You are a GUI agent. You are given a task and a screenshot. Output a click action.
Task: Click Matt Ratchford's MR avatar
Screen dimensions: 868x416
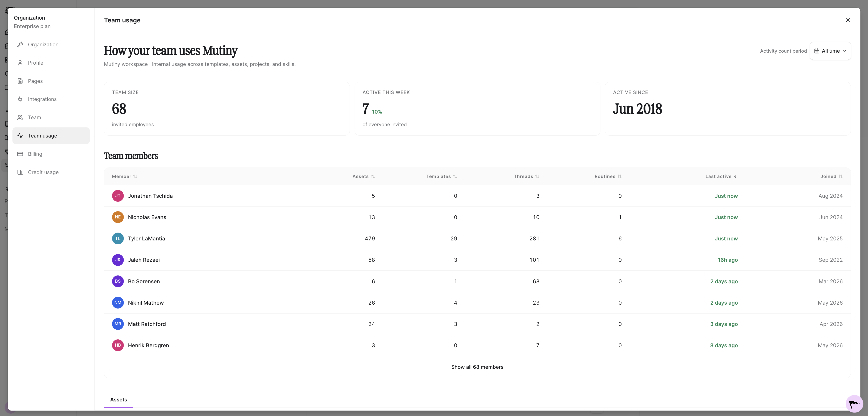point(118,324)
